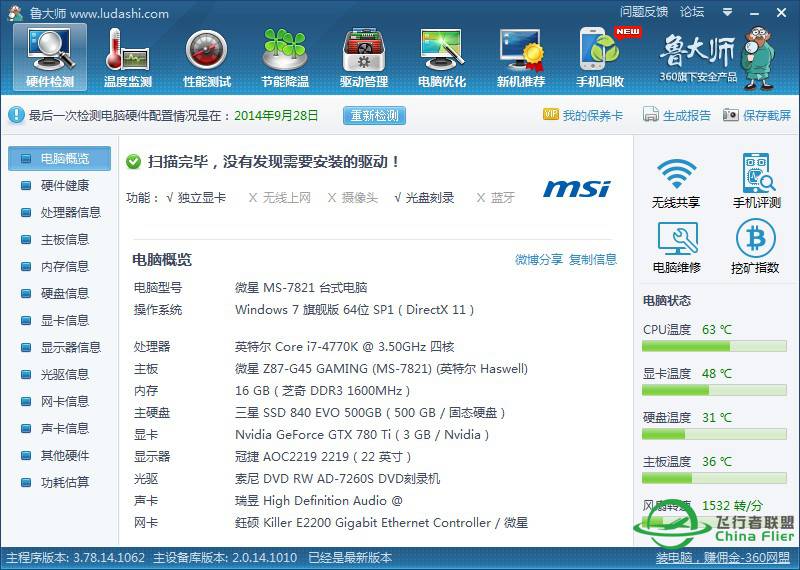Image resolution: width=800 pixels, height=570 pixels.
Task: Click the 主板温度 progress bar
Action: [714, 479]
